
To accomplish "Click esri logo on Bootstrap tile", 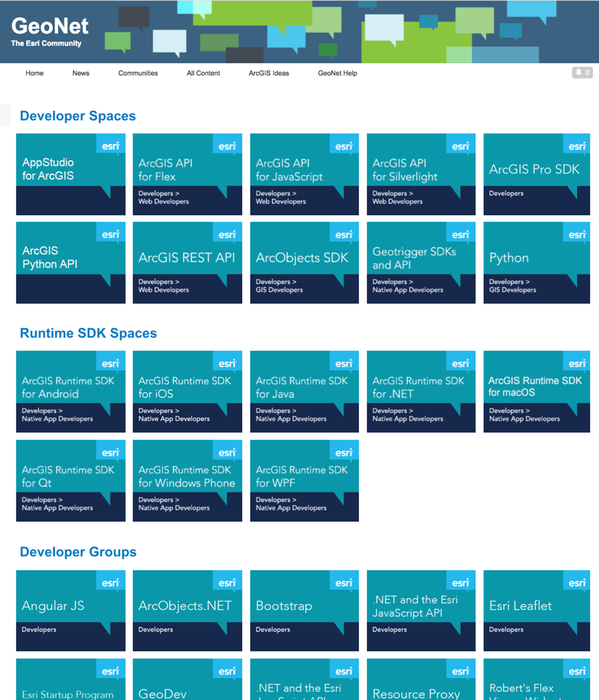I will click(x=344, y=583).
